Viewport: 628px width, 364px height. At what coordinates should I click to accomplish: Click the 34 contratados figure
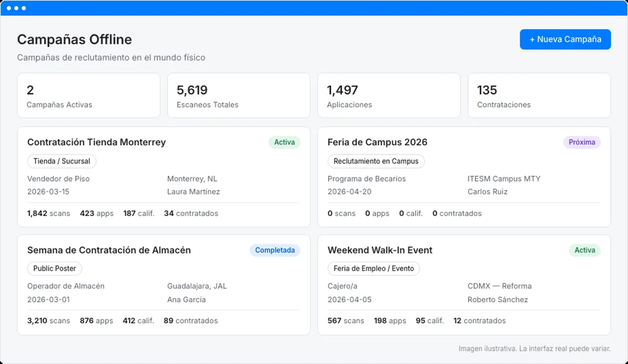(x=191, y=213)
